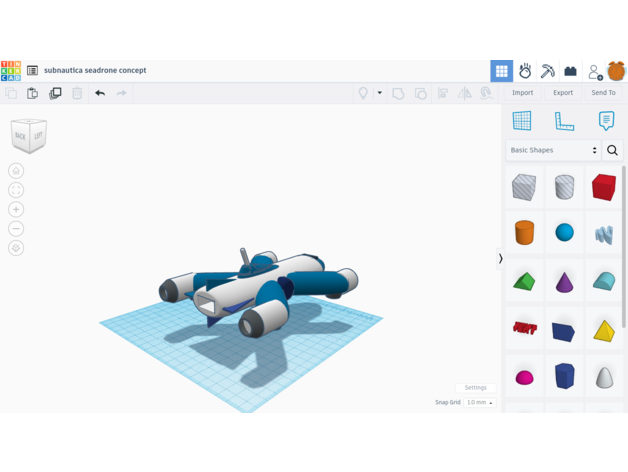628x472 pixels.
Task: Toggle the 3D design grid view
Action: (x=502, y=71)
